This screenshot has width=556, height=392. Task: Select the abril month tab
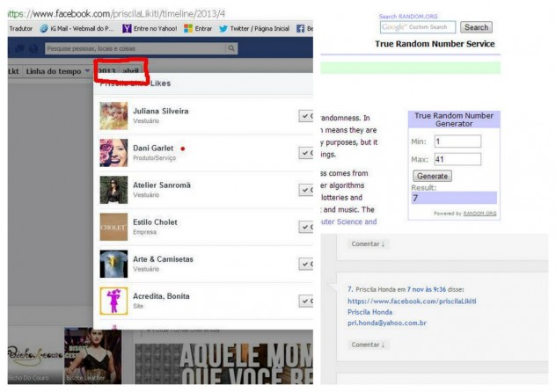tap(130, 71)
